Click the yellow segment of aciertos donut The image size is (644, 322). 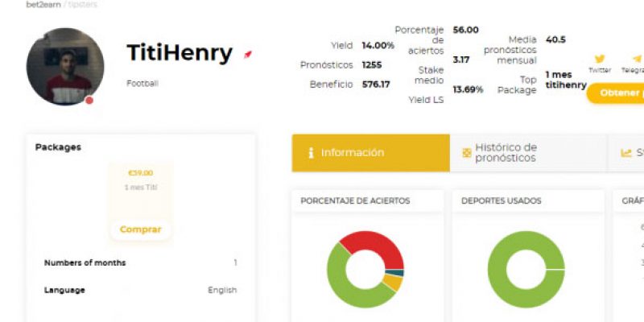coord(392,283)
